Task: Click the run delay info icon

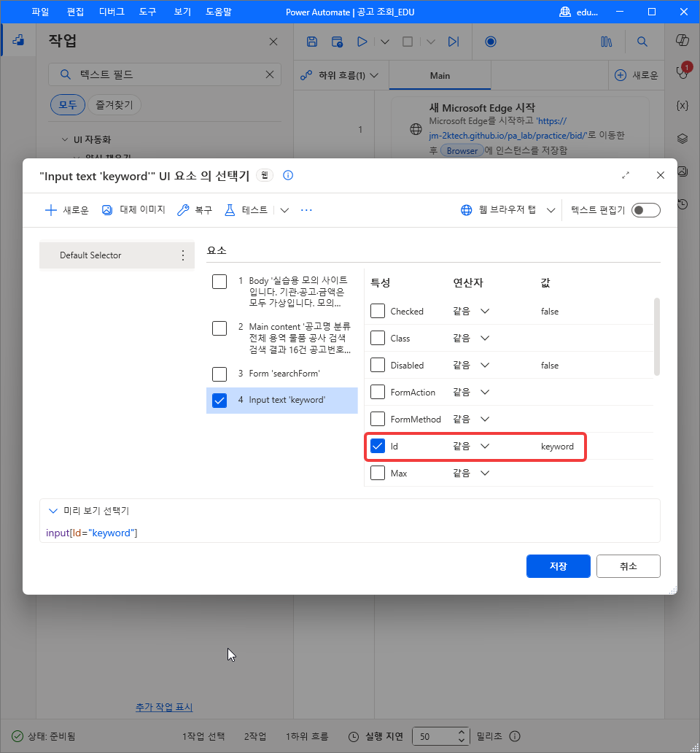Action: coord(514,736)
